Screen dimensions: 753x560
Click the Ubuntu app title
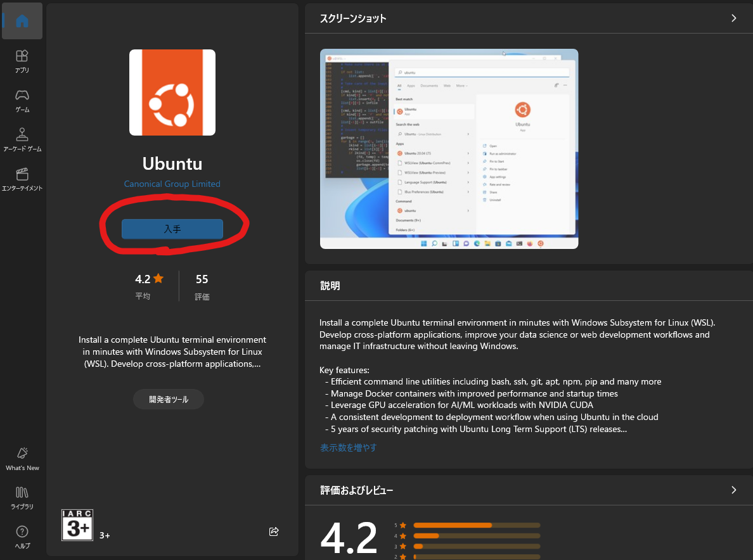pos(172,163)
